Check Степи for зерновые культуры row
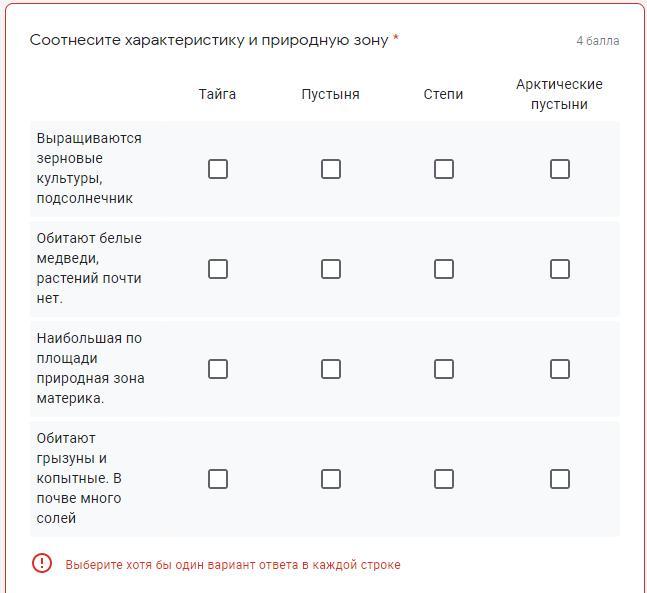This screenshot has width=647, height=593. click(x=444, y=169)
